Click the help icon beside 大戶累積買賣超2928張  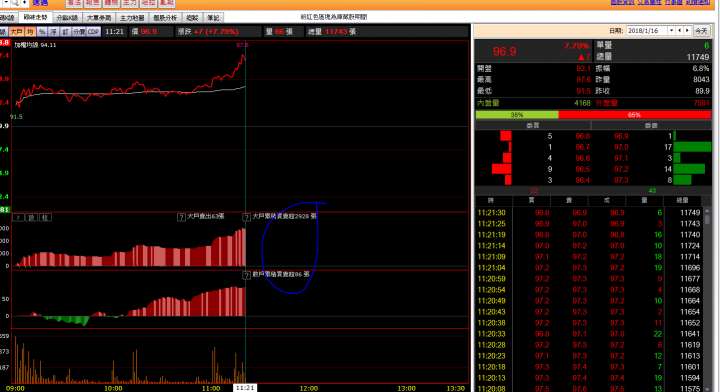(x=247, y=217)
